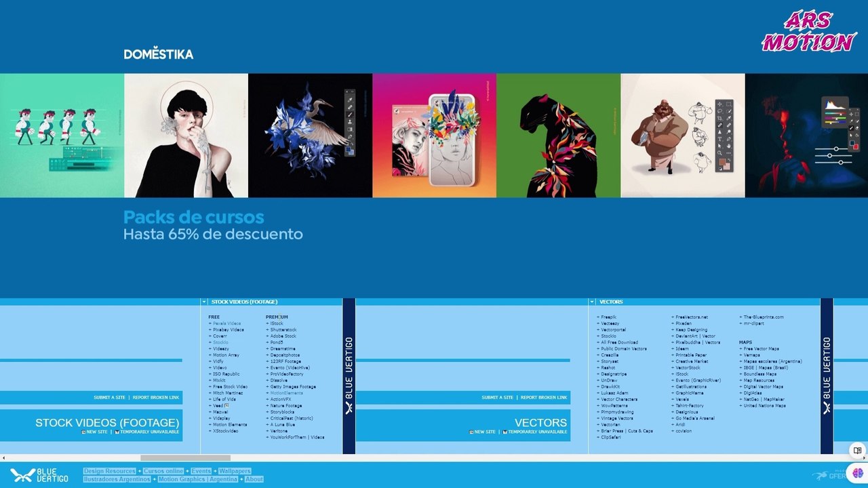Open the NatGeo | MapMaker link

tap(763, 400)
